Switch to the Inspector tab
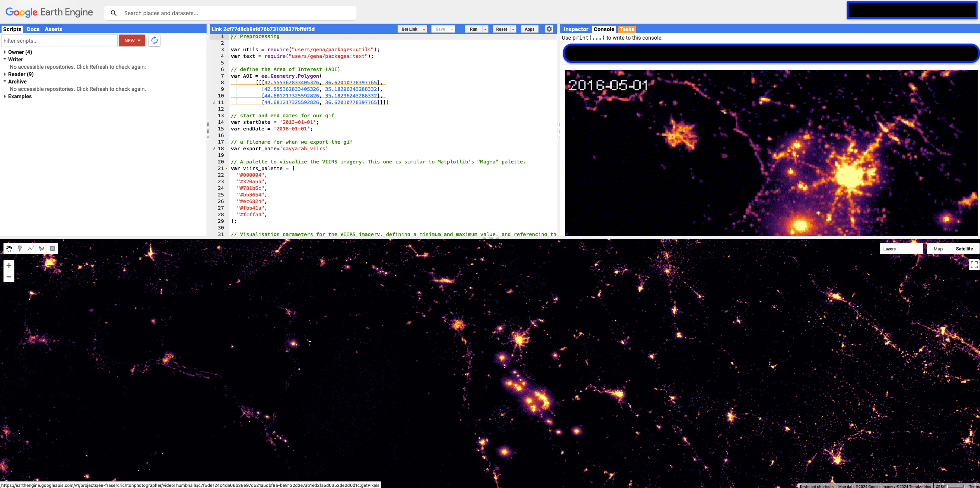980x488 pixels. (x=576, y=29)
